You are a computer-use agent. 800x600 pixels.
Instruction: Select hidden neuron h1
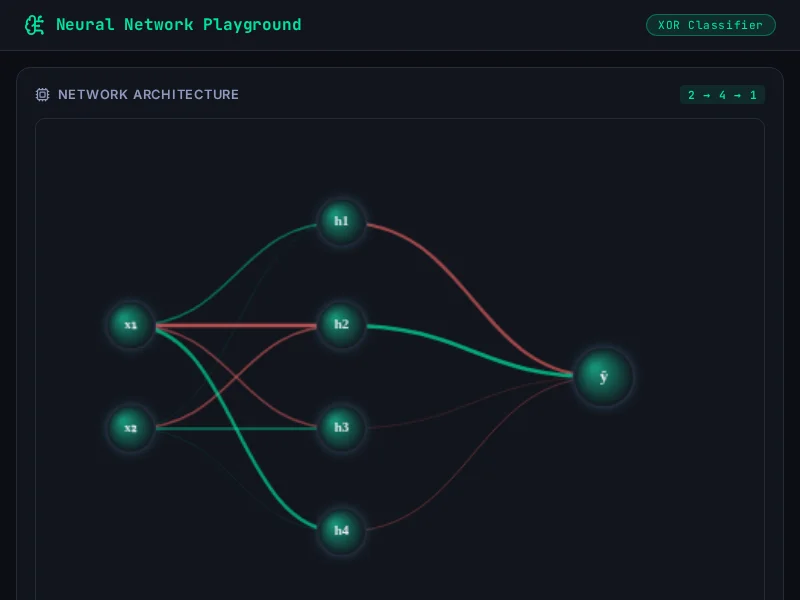point(341,221)
